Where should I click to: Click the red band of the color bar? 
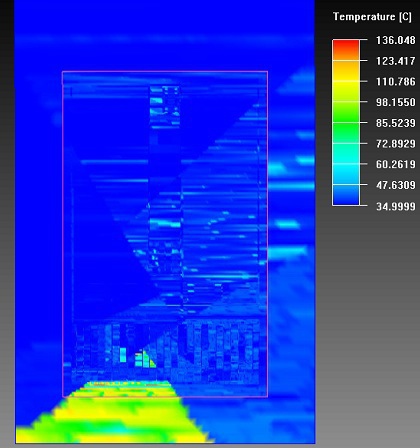pos(346,47)
